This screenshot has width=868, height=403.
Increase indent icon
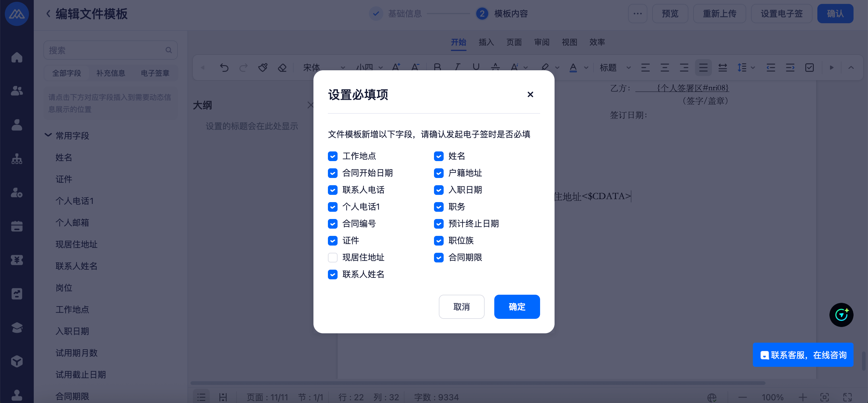click(x=790, y=68)
